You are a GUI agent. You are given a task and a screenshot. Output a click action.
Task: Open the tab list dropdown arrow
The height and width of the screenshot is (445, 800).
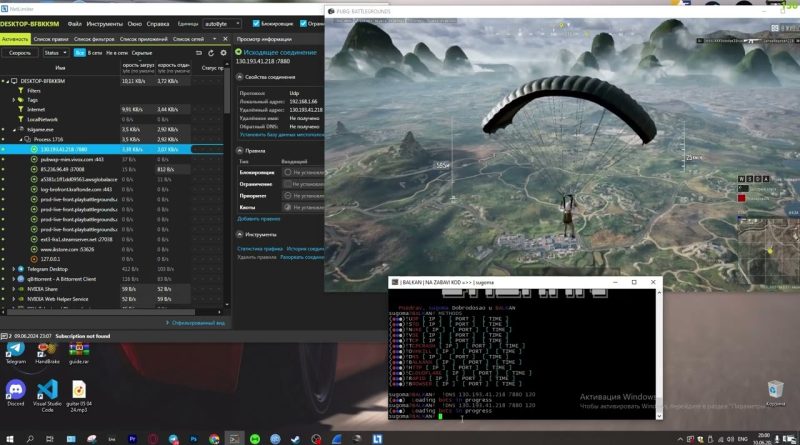point(214,39)
